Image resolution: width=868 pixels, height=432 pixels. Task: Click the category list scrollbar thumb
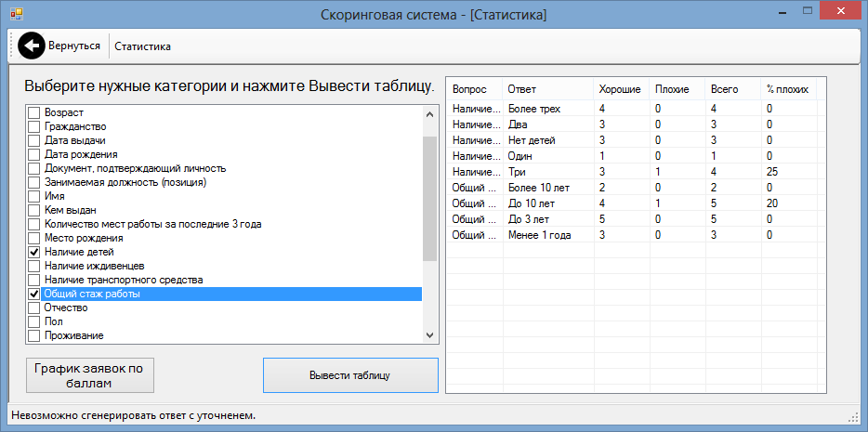tap(429, 199)
